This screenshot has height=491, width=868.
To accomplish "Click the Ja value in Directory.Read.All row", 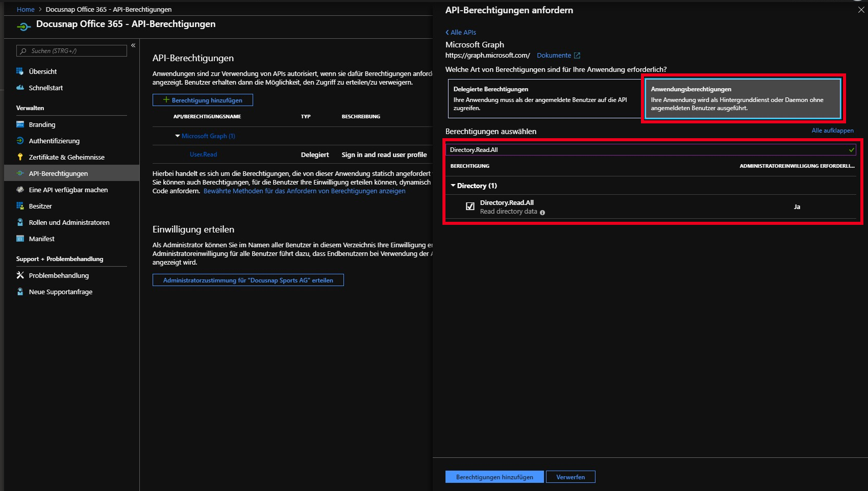I will (797, 207).
